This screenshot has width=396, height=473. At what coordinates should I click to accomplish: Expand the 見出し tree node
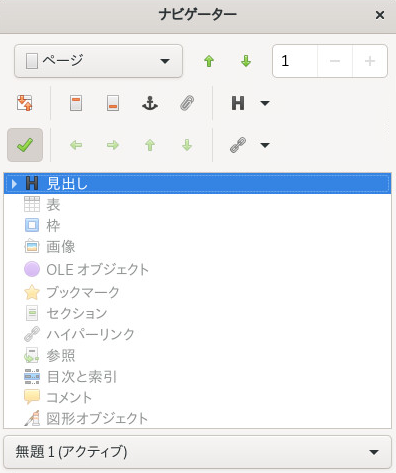(14, 184)
